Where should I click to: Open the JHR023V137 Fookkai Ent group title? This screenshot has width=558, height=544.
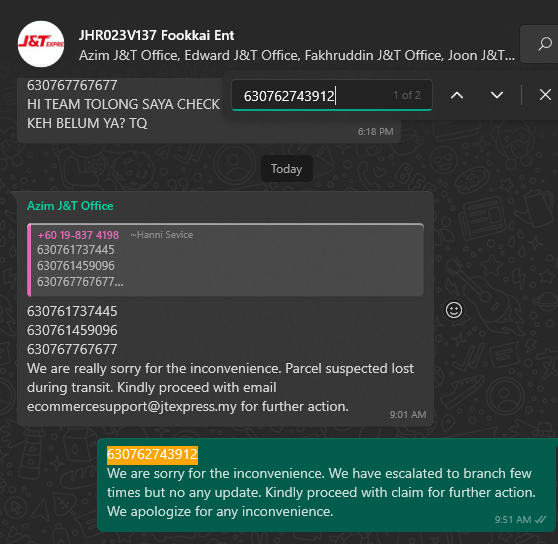point(156,35)
